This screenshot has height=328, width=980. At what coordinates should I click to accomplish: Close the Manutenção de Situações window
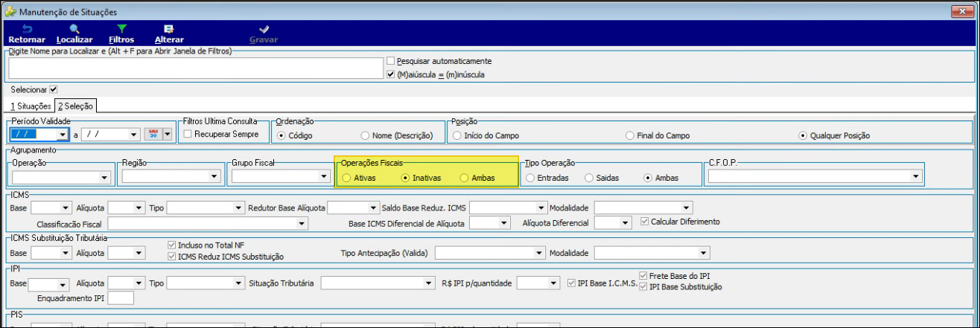tap(963, 11)
